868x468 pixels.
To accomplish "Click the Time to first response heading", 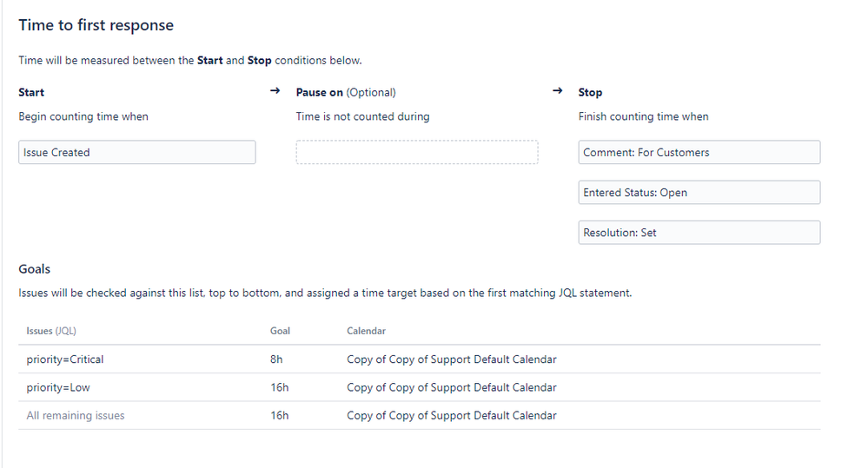I will point(96,25).
